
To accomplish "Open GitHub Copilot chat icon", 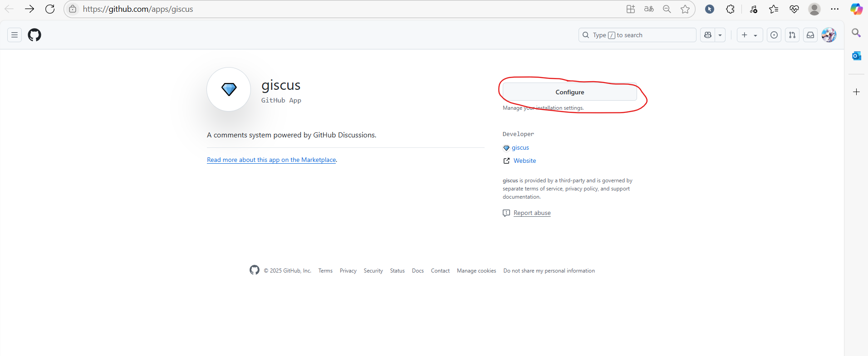I will [708, 35].
